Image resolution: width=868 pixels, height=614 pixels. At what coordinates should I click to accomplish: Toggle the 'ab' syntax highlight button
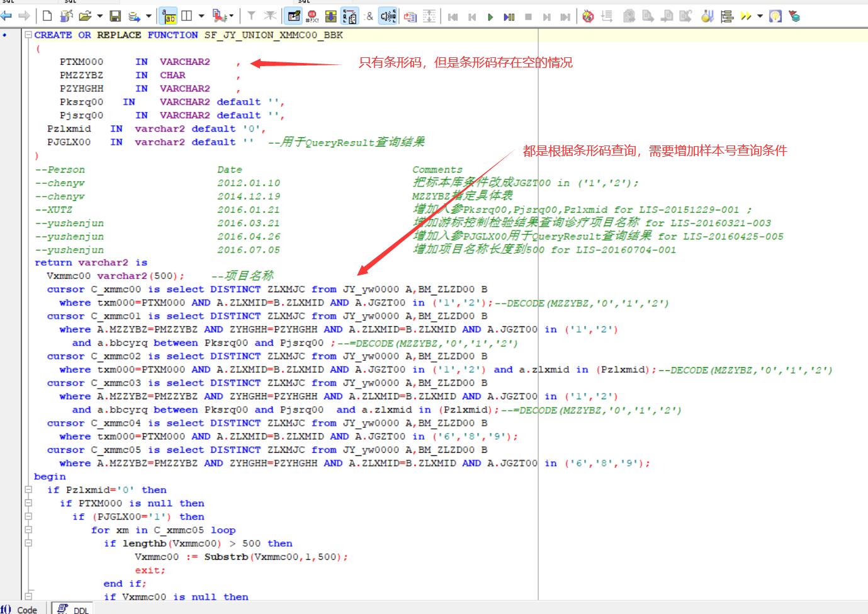(x=168, y=16)
